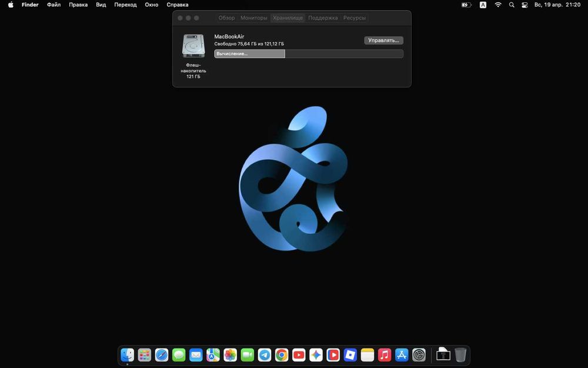Open Control Center from the menu bar
The height and width of the screenshot is (368, 588).
(x=524, y=5)
